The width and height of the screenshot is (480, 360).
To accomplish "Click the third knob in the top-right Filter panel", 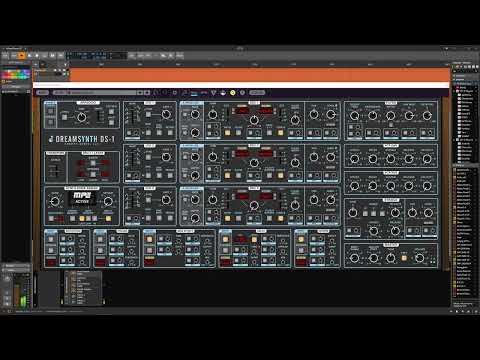I will [390, 116].
